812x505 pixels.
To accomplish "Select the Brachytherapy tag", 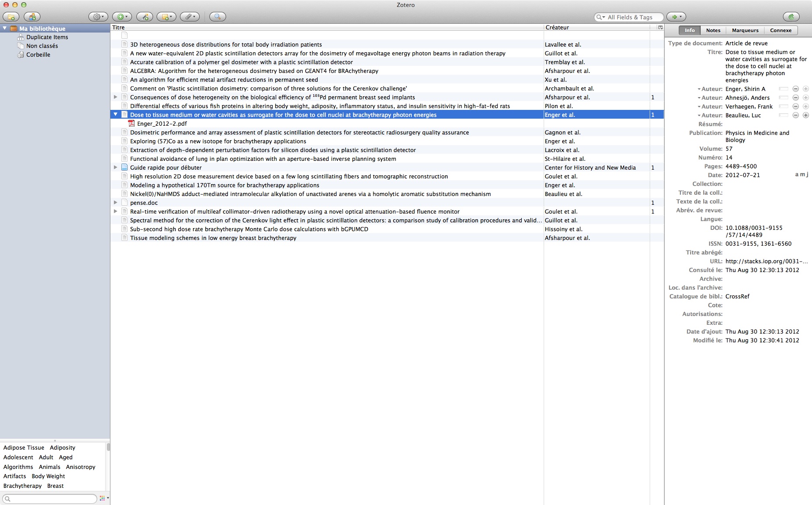I will click(22, 486).
